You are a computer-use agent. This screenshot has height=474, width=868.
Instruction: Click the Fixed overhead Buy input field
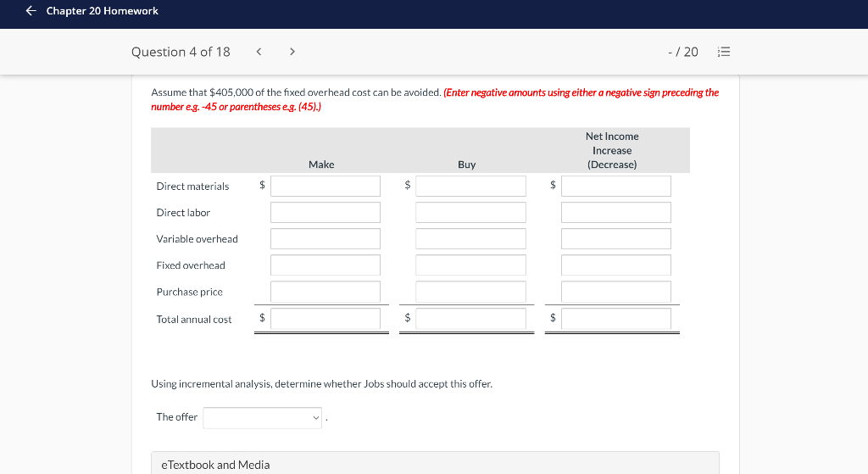[x=470, y=265]
